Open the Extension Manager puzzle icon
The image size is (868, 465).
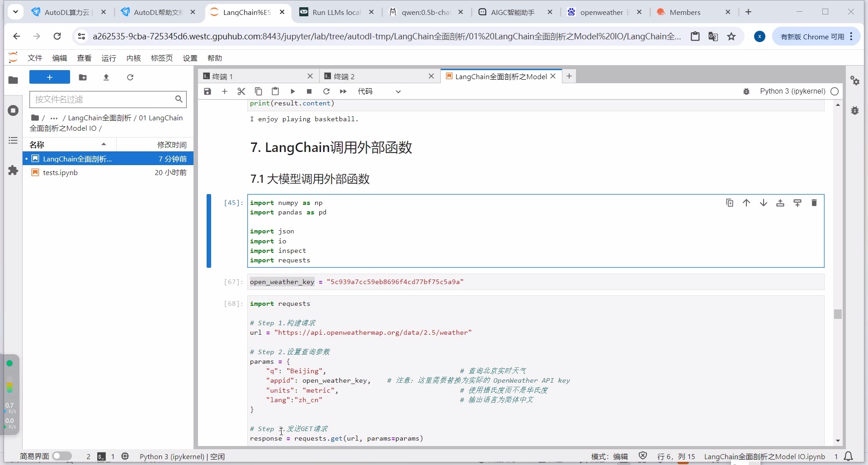pos(13,171)
